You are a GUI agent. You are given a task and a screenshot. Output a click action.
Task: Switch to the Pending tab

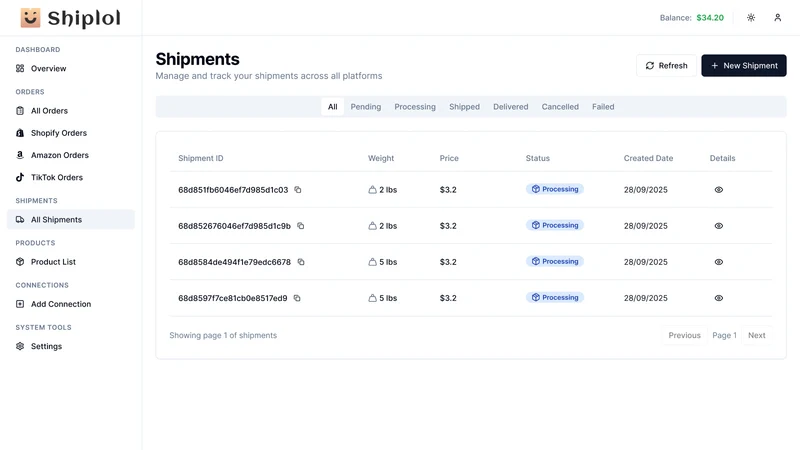366,107
